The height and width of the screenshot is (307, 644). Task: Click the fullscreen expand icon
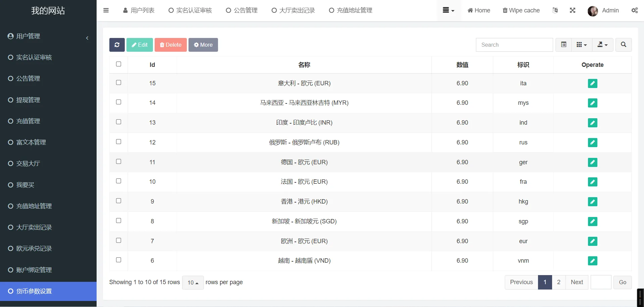tap(573, 10)
